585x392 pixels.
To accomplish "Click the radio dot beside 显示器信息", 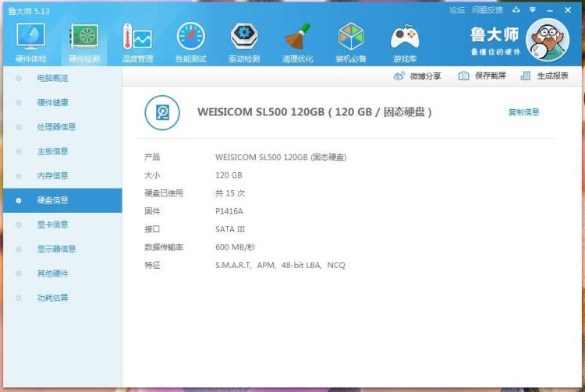I will [19, 249].
